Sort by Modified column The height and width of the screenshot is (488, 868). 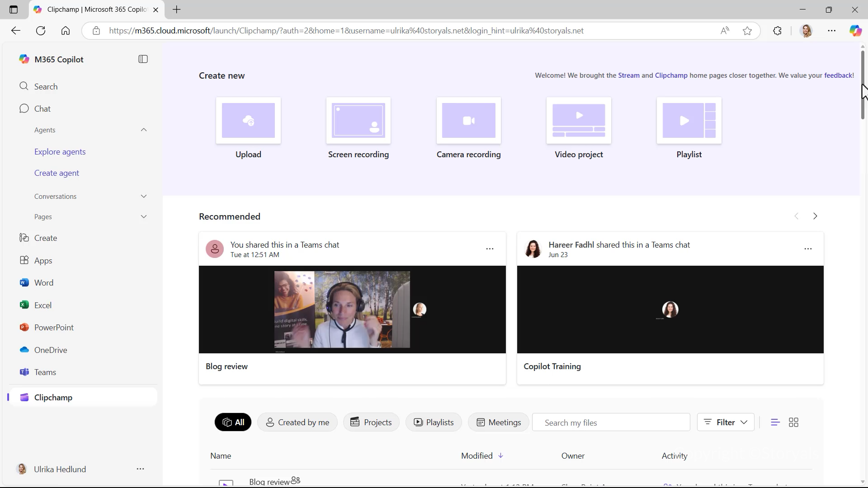(482, 455)
